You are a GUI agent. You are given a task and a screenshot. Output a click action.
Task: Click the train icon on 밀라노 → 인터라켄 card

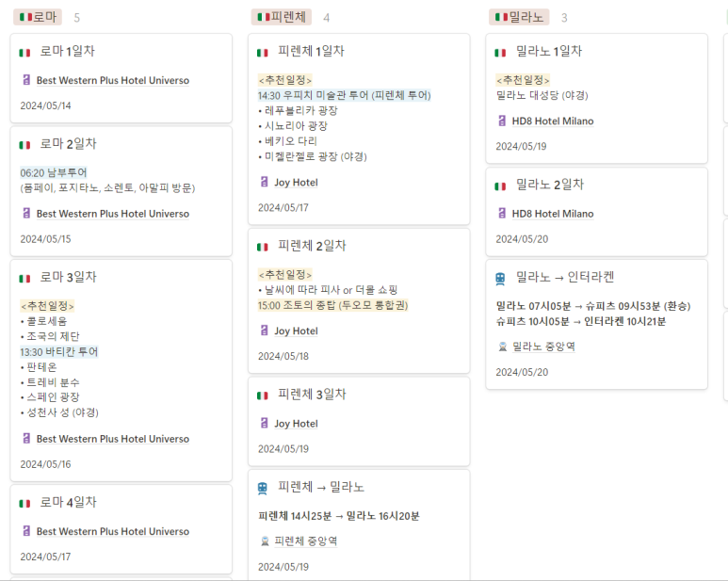point(500,278)
